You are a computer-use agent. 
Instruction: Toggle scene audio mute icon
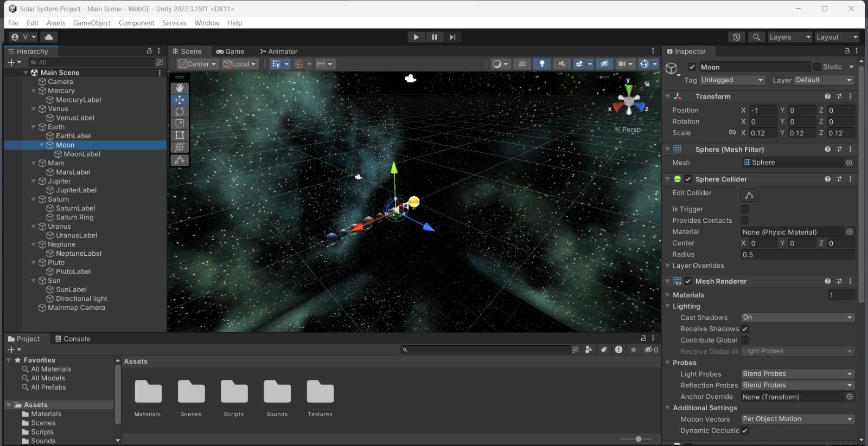pyautogui.click(x=561, y=64)
